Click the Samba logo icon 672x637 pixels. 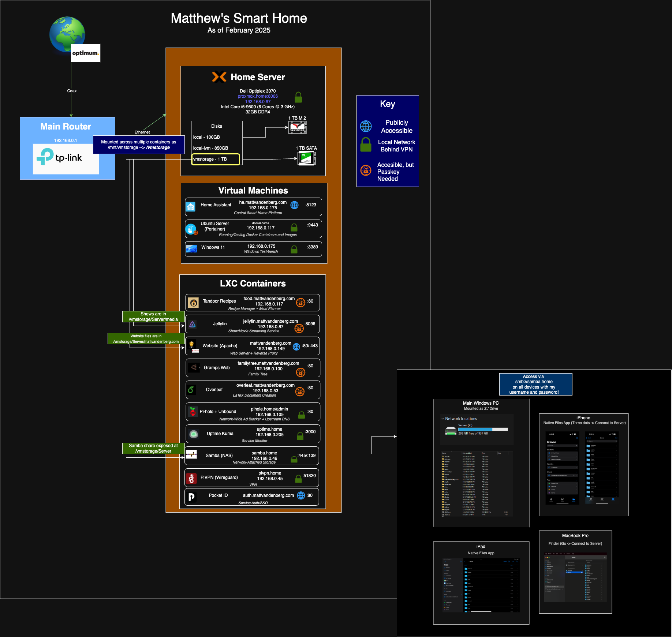point(191,454)
